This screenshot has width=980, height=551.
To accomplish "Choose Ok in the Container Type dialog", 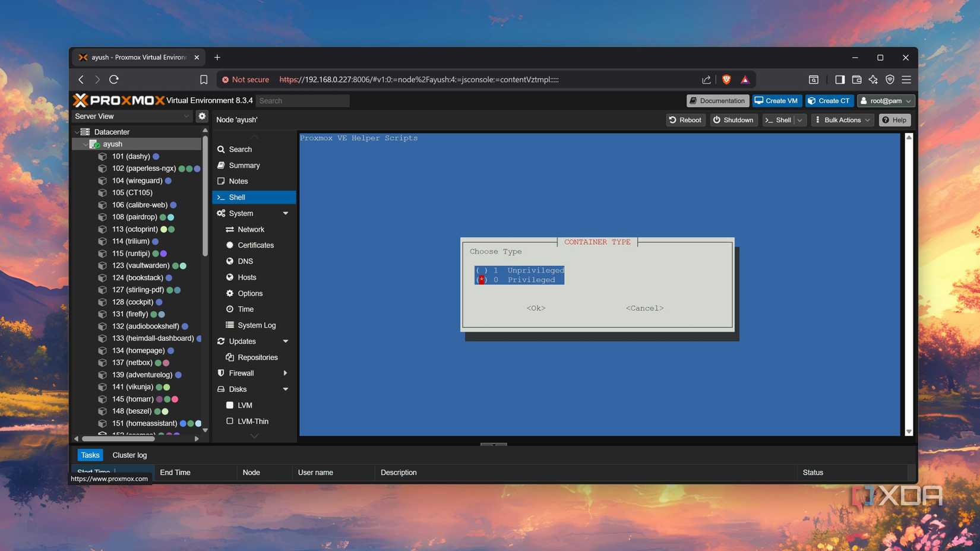I will (x=535, y=308).
